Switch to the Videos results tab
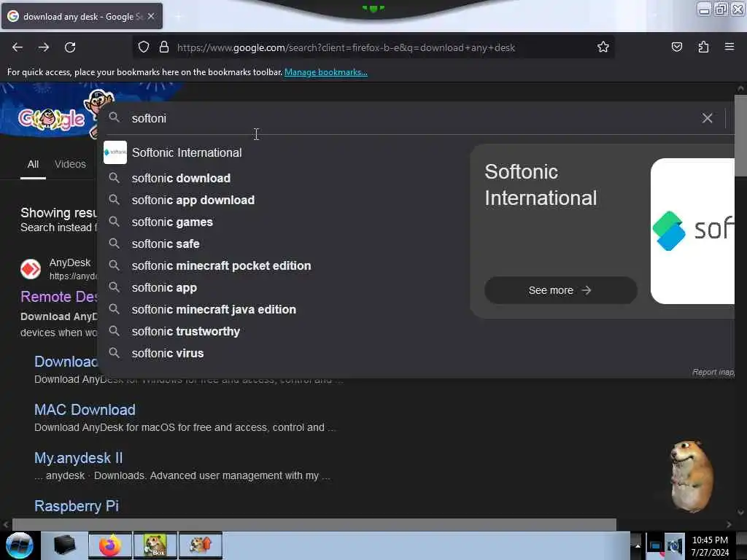The height and width of the screenshot is (560, 747). point(70,164)
